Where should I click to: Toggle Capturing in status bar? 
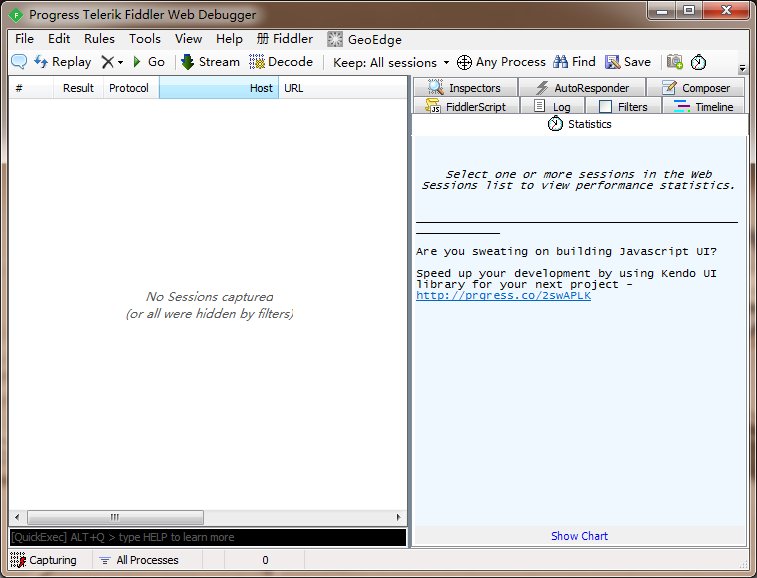point(44,560)
